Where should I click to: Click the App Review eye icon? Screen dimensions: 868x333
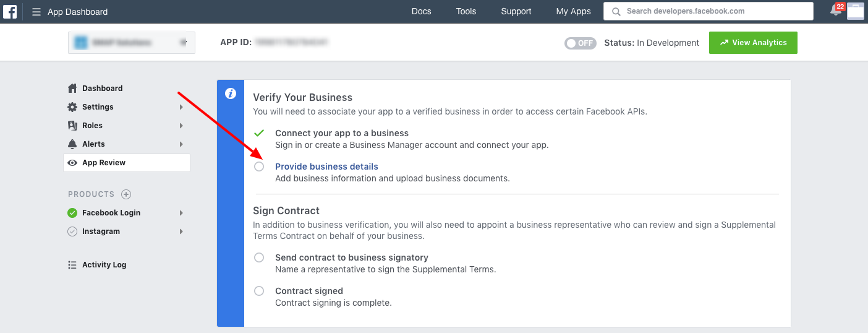coord(72,163)
